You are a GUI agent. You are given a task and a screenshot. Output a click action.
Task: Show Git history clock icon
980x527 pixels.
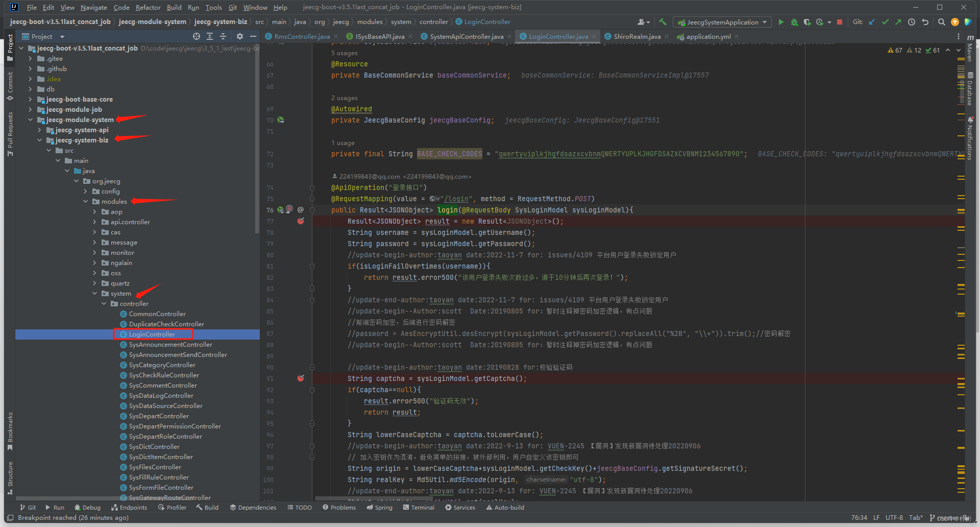(x=912, y=22)
